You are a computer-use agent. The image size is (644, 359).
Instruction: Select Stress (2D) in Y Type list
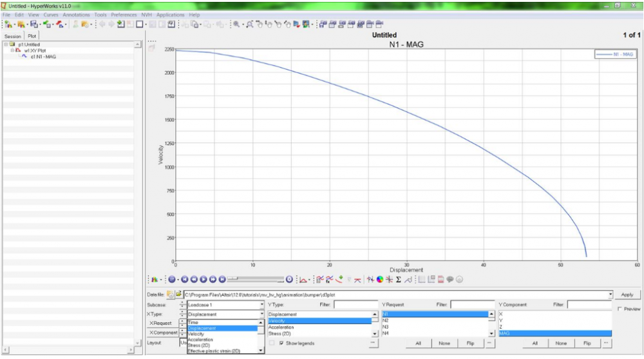pyautogui.click(x=319, y=333)
